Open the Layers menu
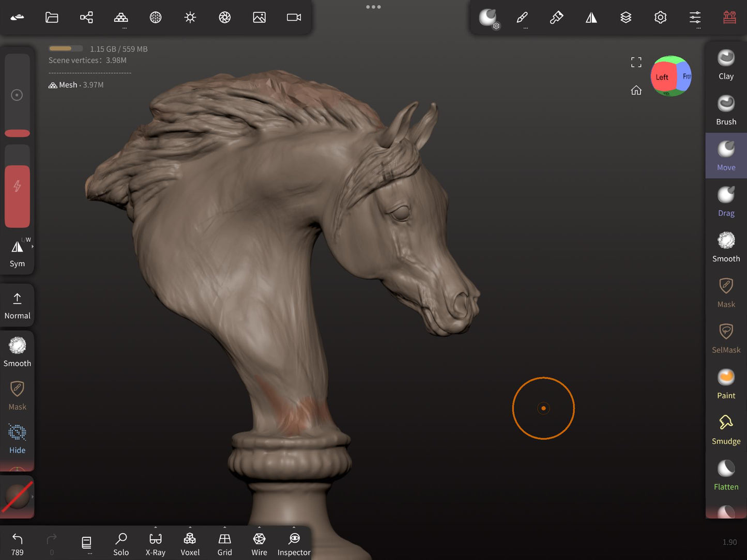The height and width of the screenshot is (560, 747). (x=626, y=18)
